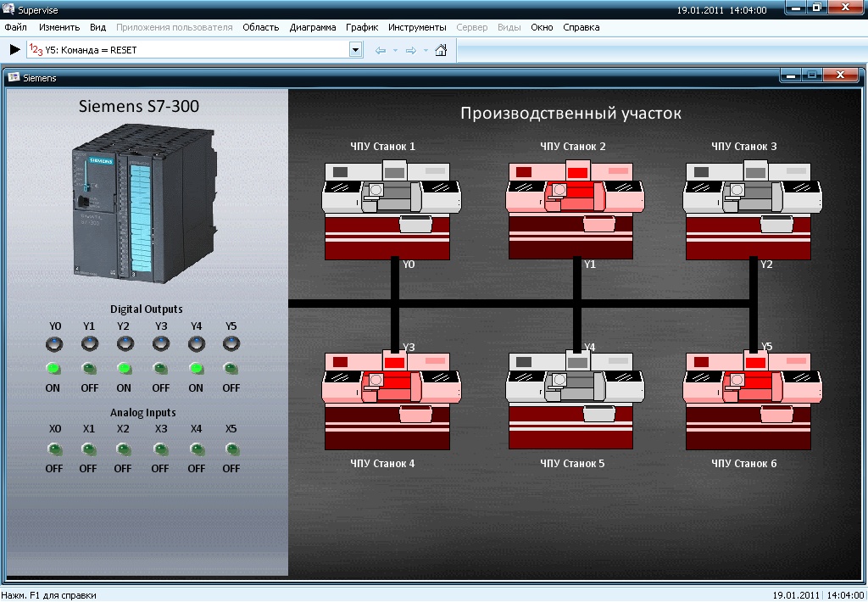
Task: Click the OFF label under Y1
Action: (x=89, y=388)
